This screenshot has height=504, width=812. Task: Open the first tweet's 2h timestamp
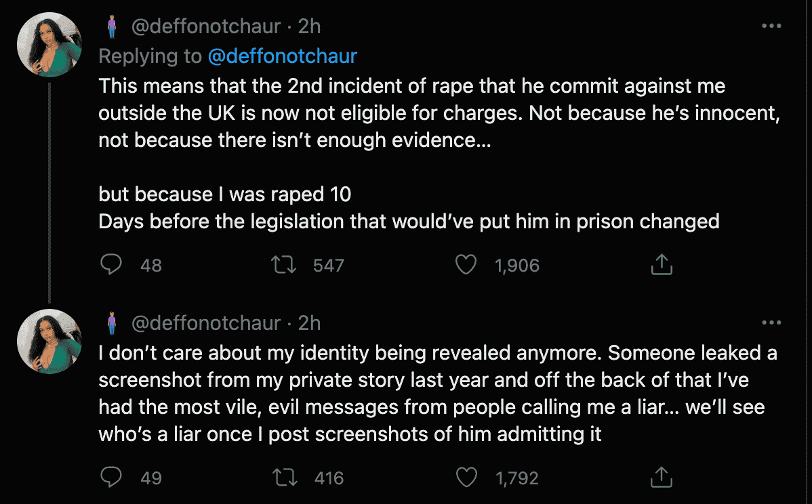click(x=309, y=26)
